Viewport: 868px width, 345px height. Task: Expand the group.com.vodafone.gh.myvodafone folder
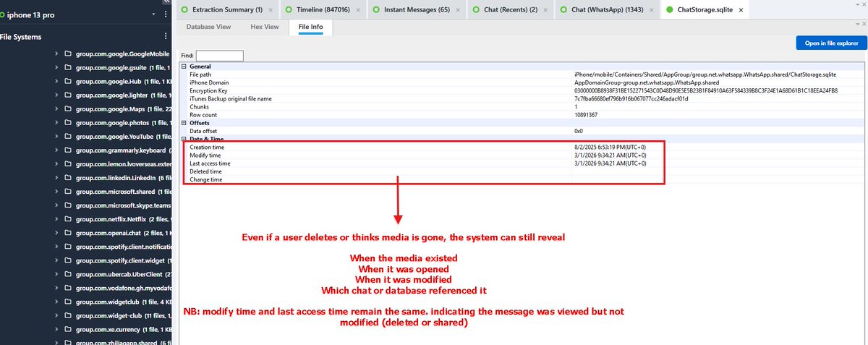pyautogui.click(x=57, y=287)
